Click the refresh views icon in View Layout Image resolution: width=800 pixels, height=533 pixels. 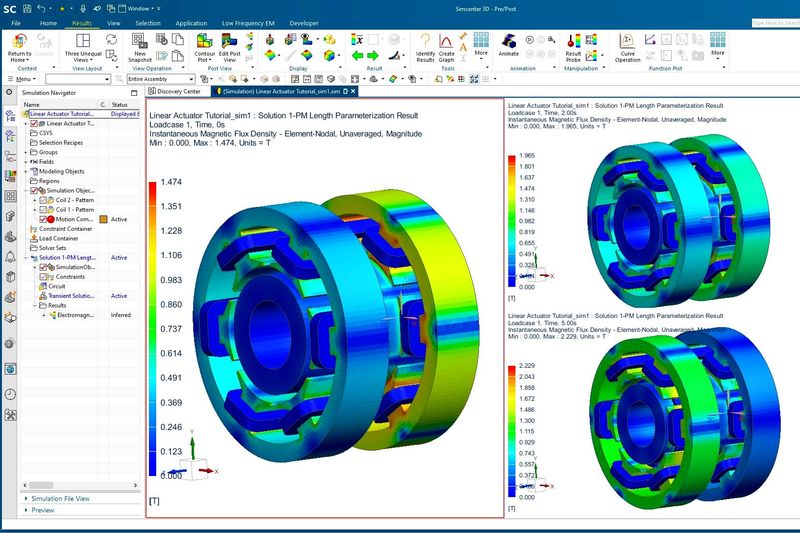click(111, 39)
